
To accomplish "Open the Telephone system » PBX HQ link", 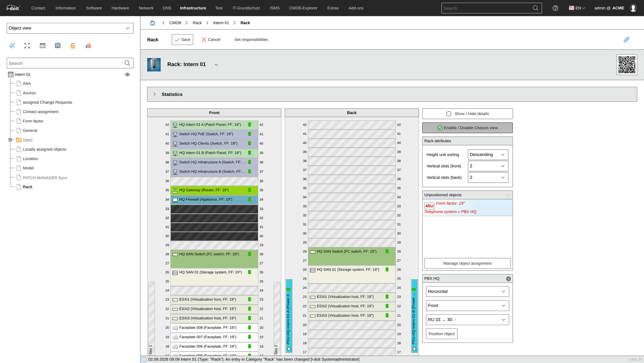I will (450, 211).
